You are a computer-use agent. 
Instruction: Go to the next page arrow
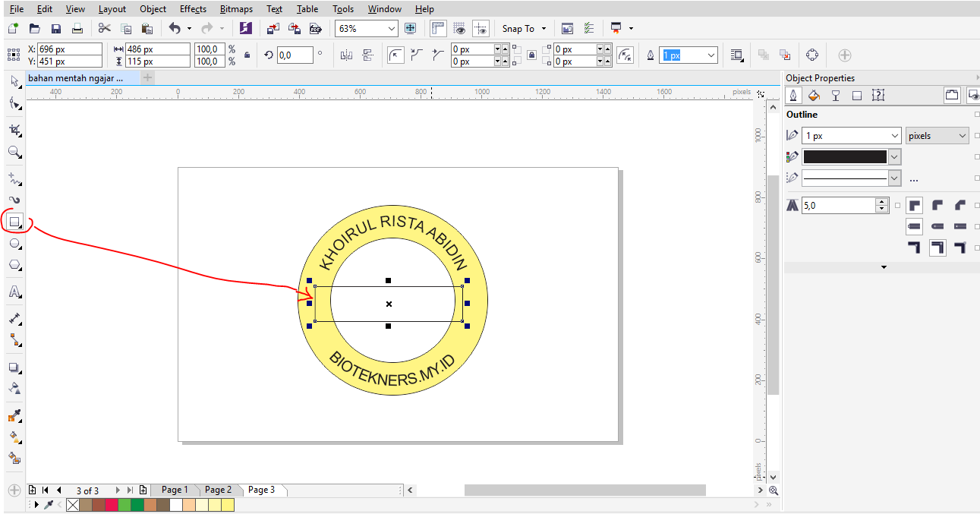(x=118, y=490)
